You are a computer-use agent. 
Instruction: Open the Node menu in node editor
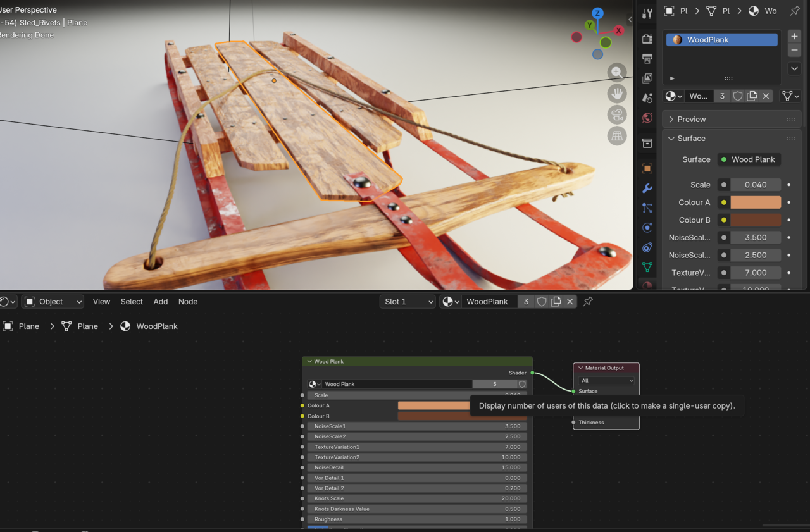188,302
